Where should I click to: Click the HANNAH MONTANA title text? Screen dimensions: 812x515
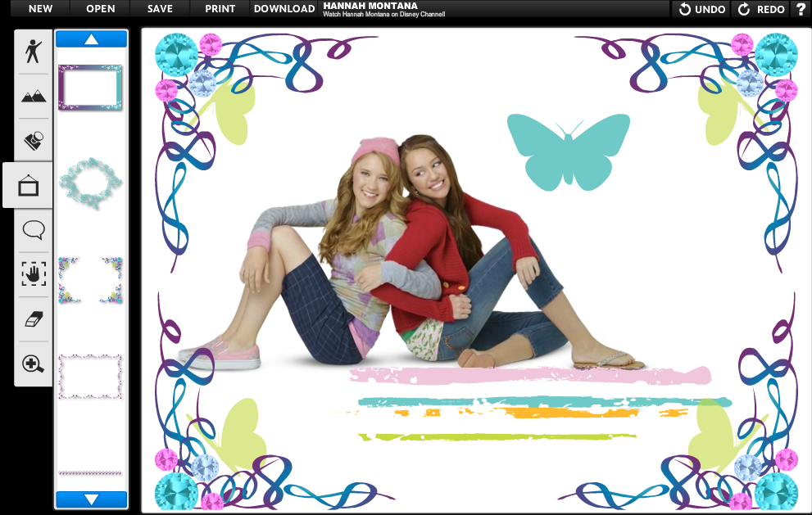370,6
